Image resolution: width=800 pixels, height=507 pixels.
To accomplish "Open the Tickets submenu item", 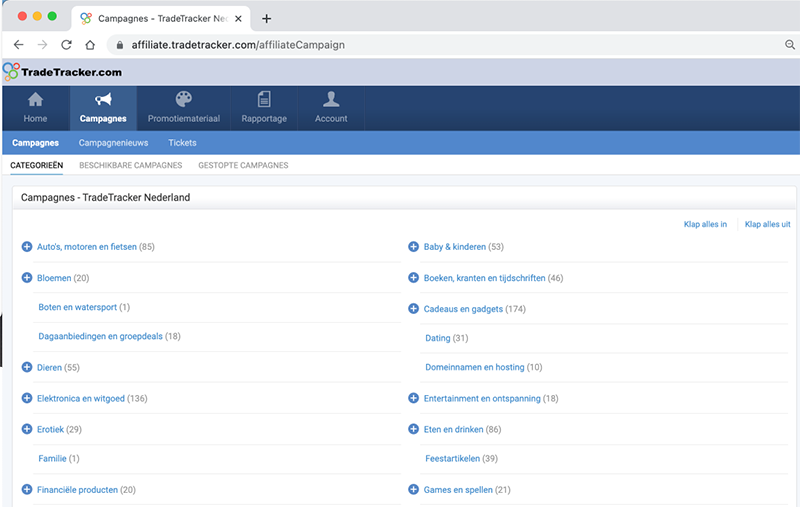I will tap(182, 143).
